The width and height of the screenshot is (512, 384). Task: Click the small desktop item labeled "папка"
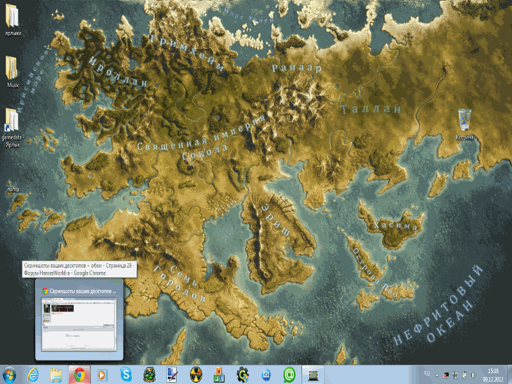(13, 189)
